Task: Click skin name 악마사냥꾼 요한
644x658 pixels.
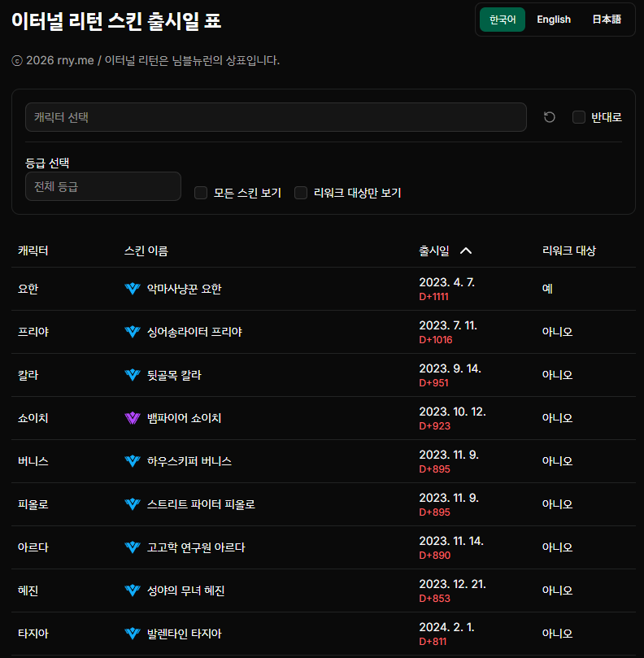Action: [185, 289]
